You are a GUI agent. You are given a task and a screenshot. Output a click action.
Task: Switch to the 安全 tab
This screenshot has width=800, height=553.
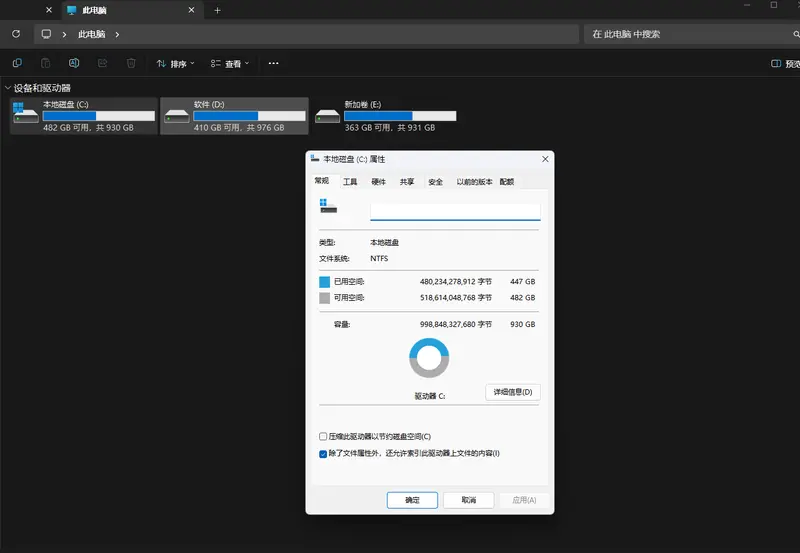coord(436,182)
